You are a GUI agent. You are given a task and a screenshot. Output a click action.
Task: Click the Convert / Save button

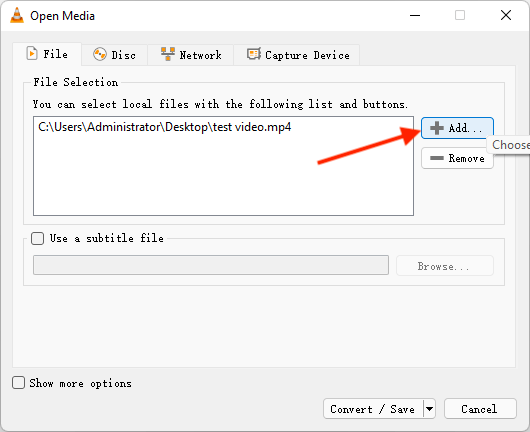pos(373,409)
